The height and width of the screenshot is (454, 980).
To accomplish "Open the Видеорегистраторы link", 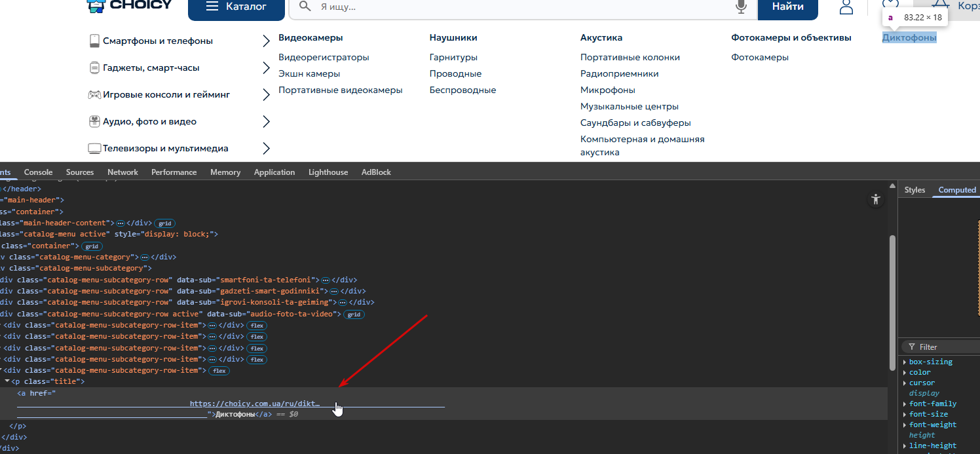I will [324, 58].
